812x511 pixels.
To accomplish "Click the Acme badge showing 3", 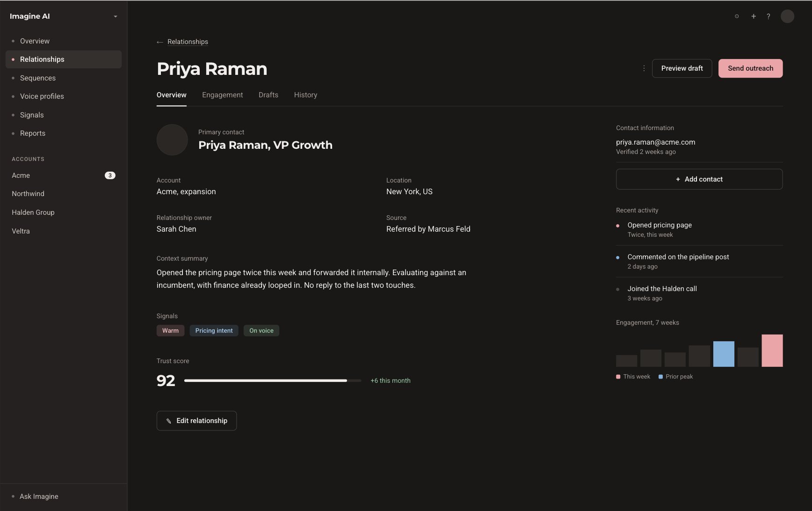I will point(110,175).
